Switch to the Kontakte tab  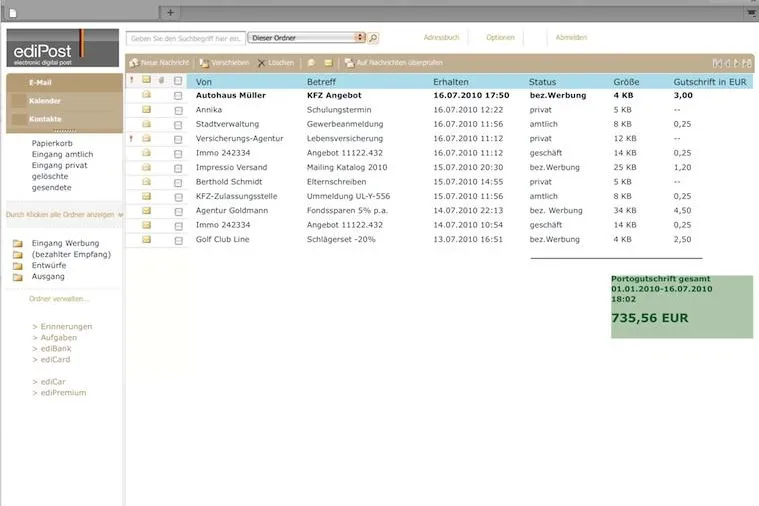click(64, 119)
